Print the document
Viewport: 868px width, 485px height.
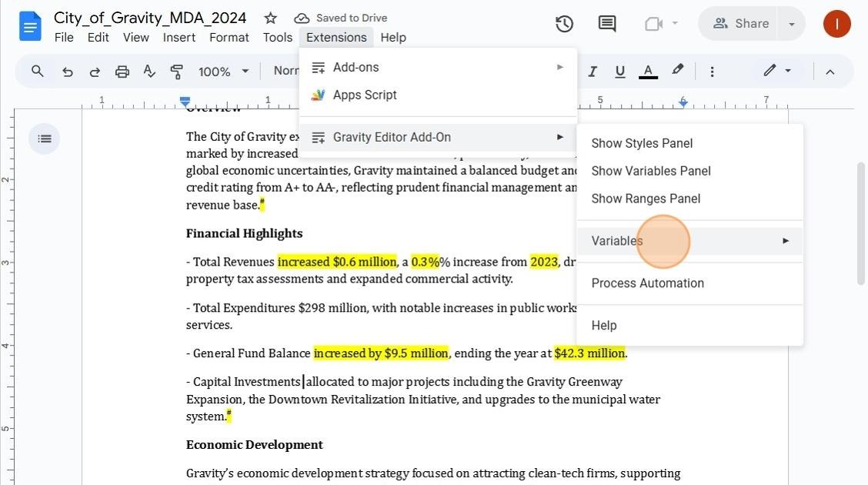pyautogui.click(x=122, y=72)
